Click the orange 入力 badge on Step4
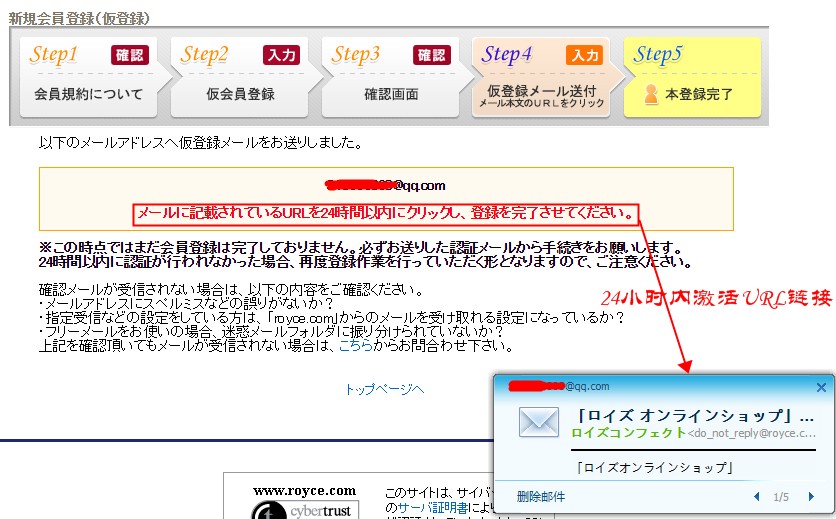 [x=584, y=55]
